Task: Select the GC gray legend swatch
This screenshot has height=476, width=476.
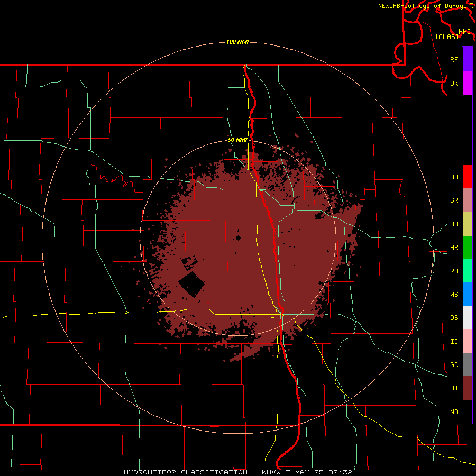Action: (467, 364)
